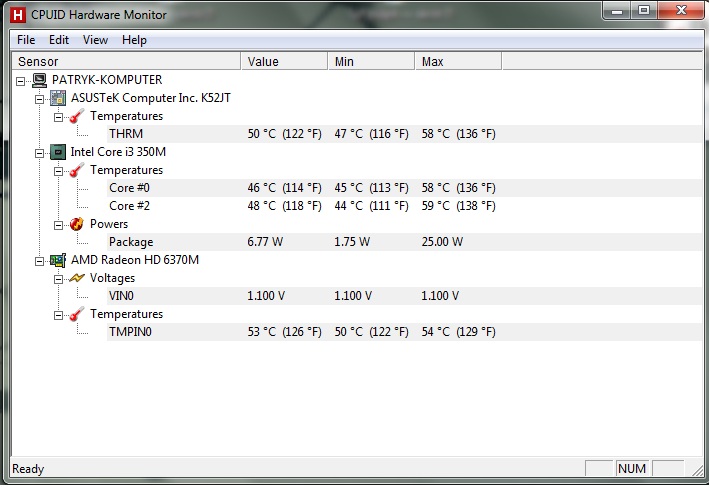The width and height of the screenshot is (710, 487).
Task: Click thermometer icon under ASUSTeK Temperatures
Action: pyautogui.click(x=77, y=116)
